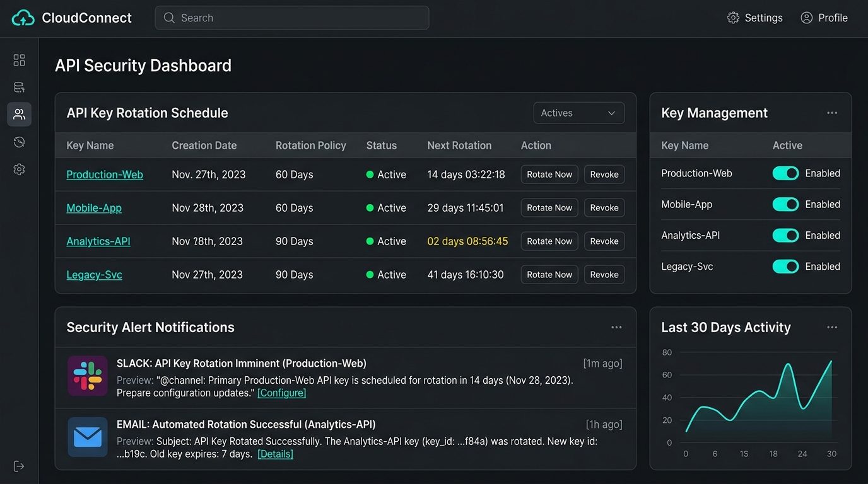The width and height of the screenshot is (868, 484).
Task: Open the sidebar settings gear icon
Action: pos(19,169)
